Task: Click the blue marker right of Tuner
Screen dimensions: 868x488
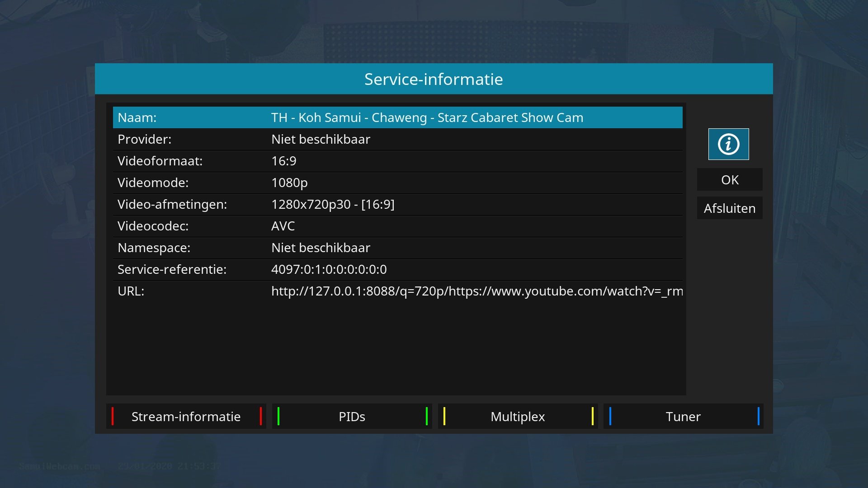Action: pos(758,416)
